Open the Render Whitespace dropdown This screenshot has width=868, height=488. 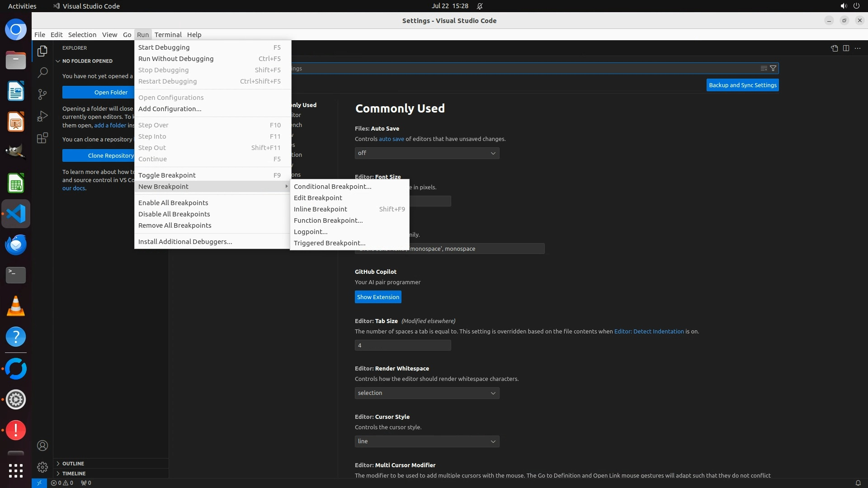pyautogui.click(x=427, y=393)
